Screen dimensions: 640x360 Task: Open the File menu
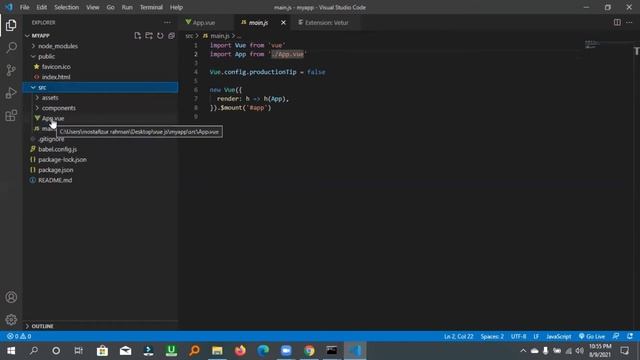coord(24,7)
